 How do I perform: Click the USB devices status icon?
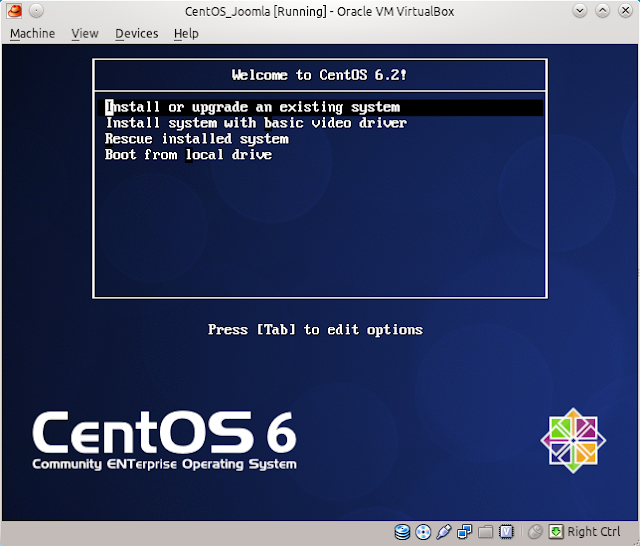[444, 532]
